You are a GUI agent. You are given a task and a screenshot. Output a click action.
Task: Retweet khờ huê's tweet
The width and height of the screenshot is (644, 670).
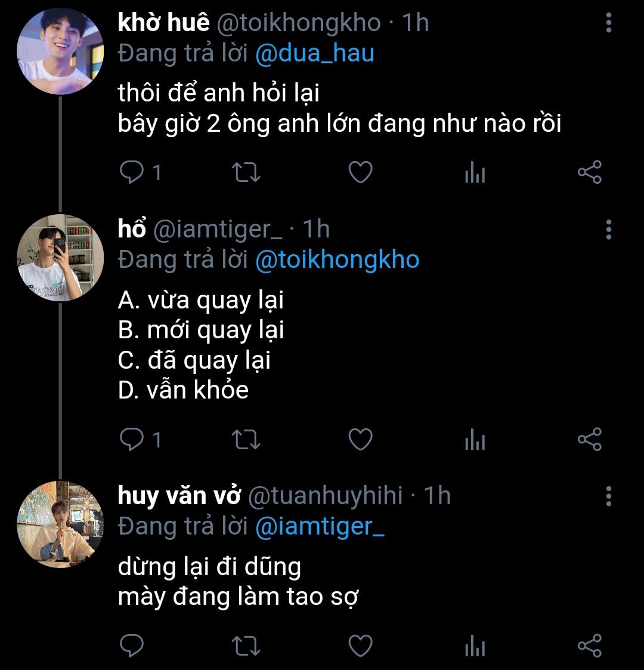[x=245, y=173]
